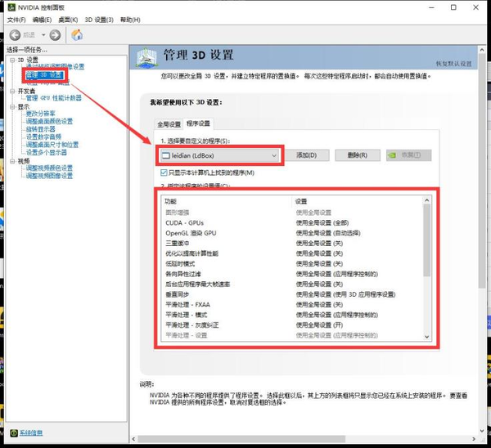Open the 桌面(K) menu
The image size is (491, 448).
pos(68,20)
